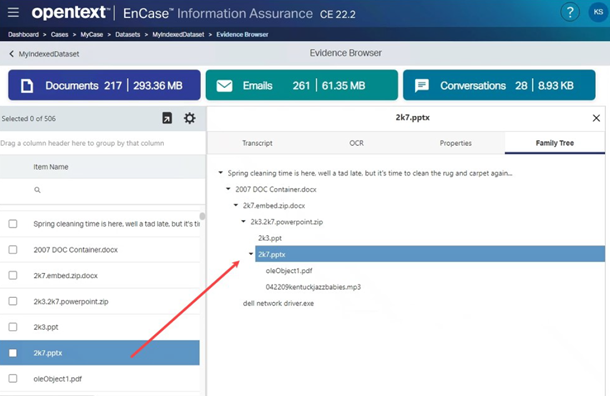
Task: Open the hamburger navigation menu
Action: click(13, 12)
